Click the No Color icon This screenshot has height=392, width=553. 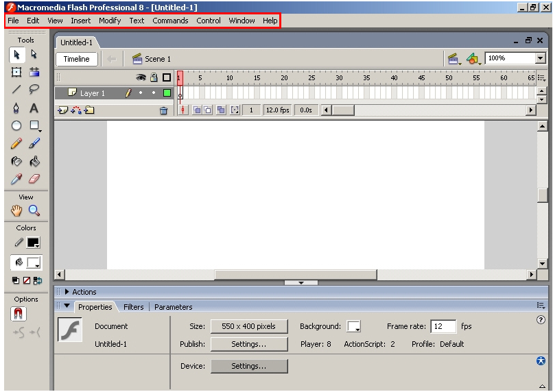(x=27, y=281)
